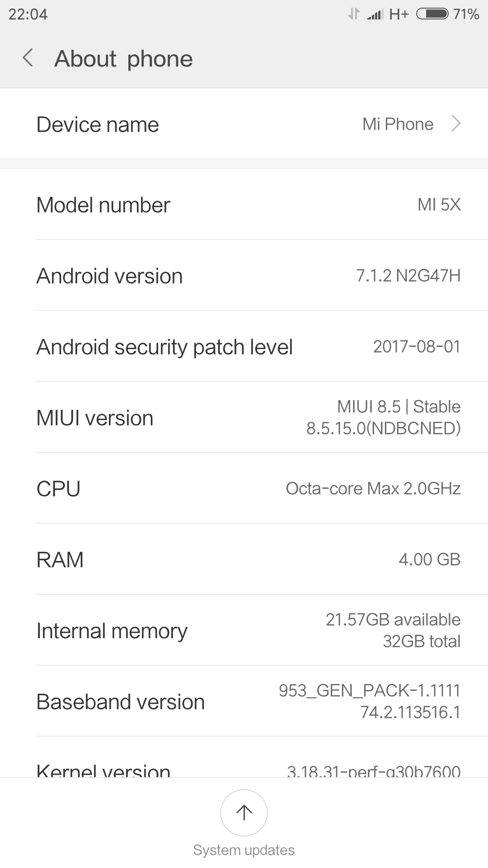The width and height of the screenshot is (488, 868).
Task: Tap the H+ network indicator
Action: point(399,14)
